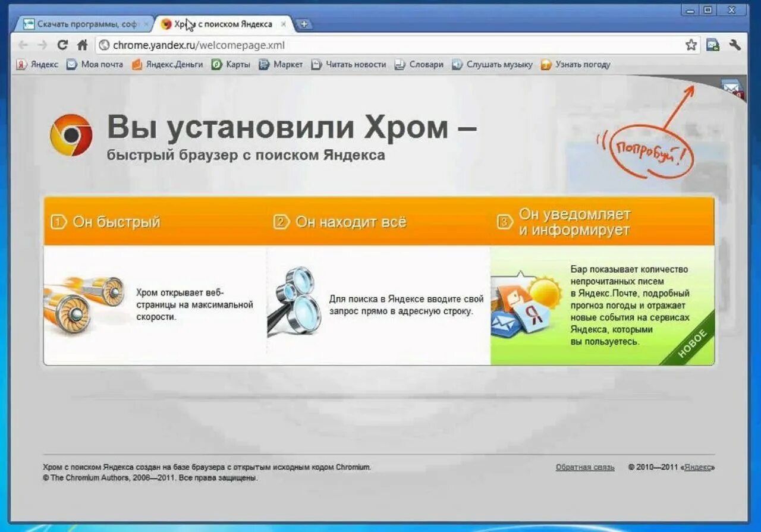Minimize the browser window
The width and height of the screenshot is (761, 532).
[690, 10]
